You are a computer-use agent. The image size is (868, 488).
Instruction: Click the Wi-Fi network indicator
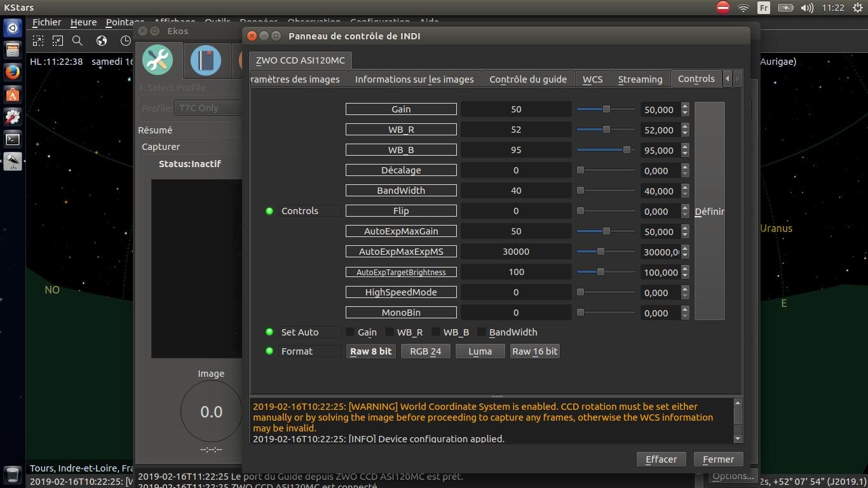point(743,8)
